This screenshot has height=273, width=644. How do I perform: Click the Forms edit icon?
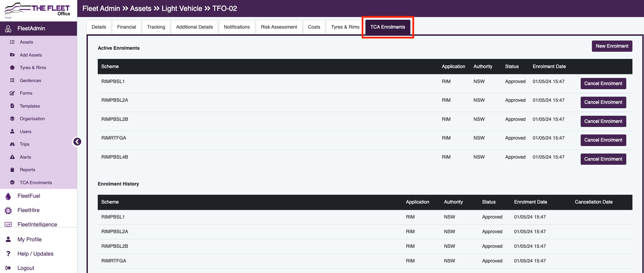click(12, 93)
